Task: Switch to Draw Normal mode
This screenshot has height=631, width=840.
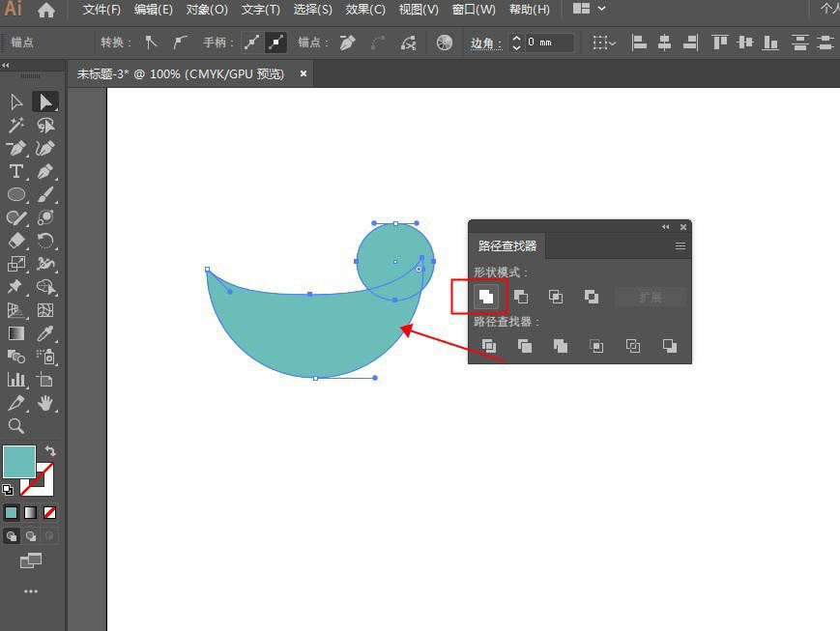Action: tap(12, 535)
